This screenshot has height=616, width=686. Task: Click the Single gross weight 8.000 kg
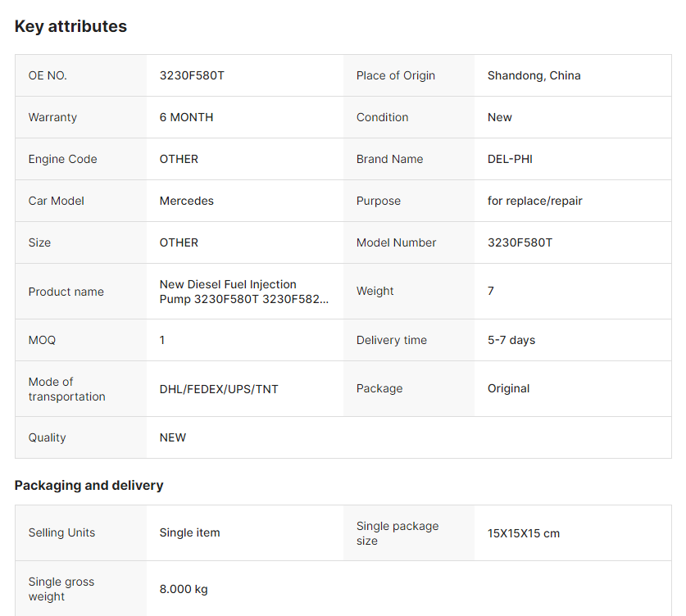click(184, 589)
